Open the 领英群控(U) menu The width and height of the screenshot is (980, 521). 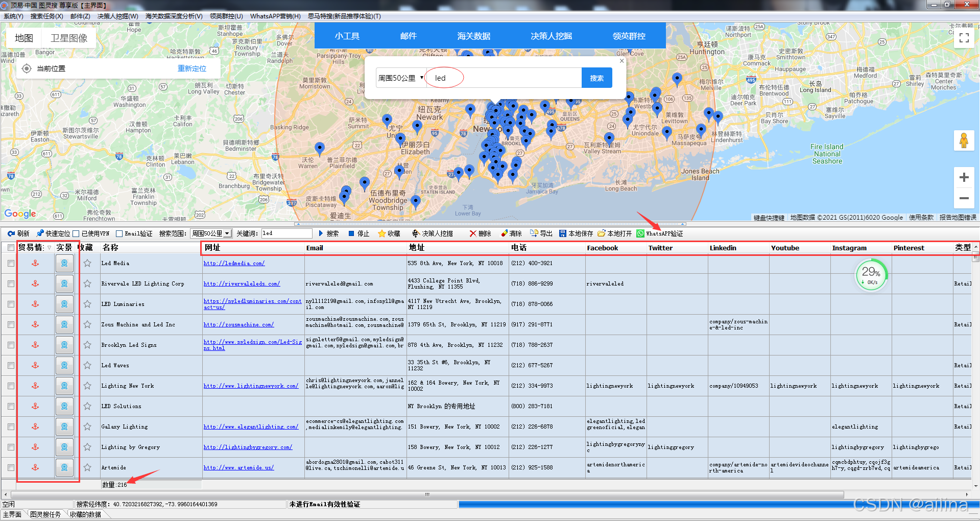pos(226,16)
